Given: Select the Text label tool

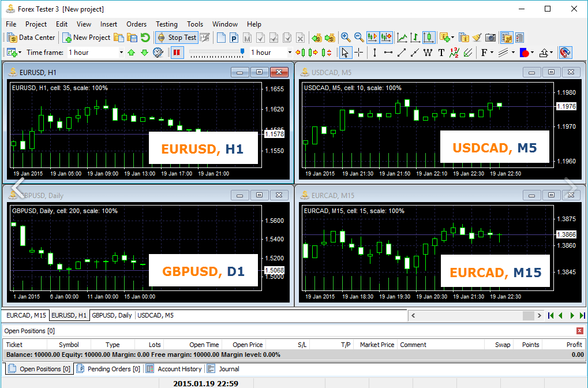Looking at the screenshot, I should [441, 53].
